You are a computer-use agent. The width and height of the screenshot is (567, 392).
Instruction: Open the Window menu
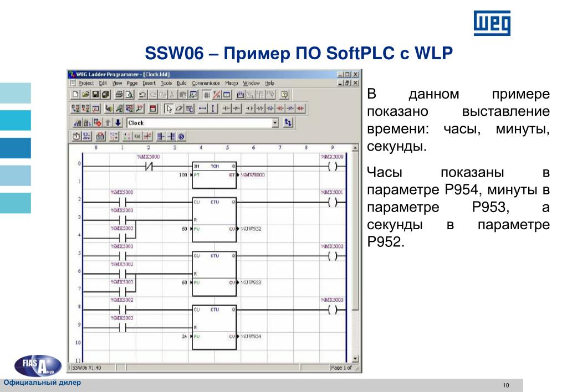coord(251,83)
